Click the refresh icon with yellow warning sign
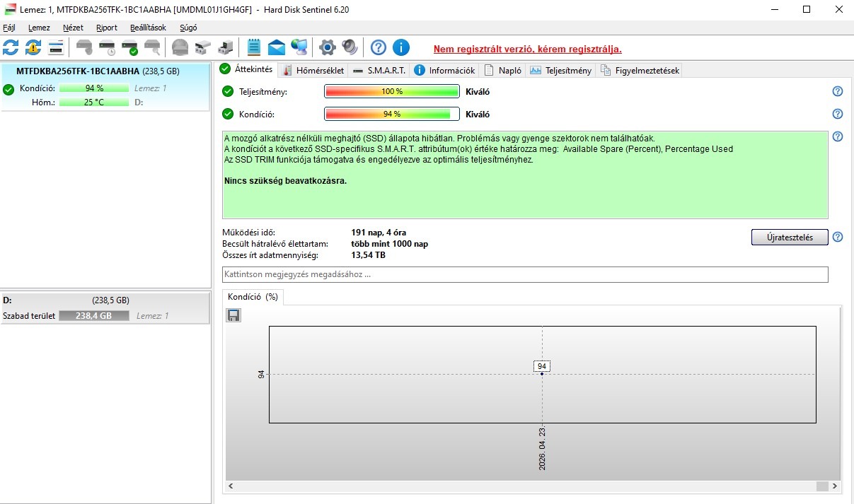This screenshot has height=504, width=854. [x=33, y=47]
